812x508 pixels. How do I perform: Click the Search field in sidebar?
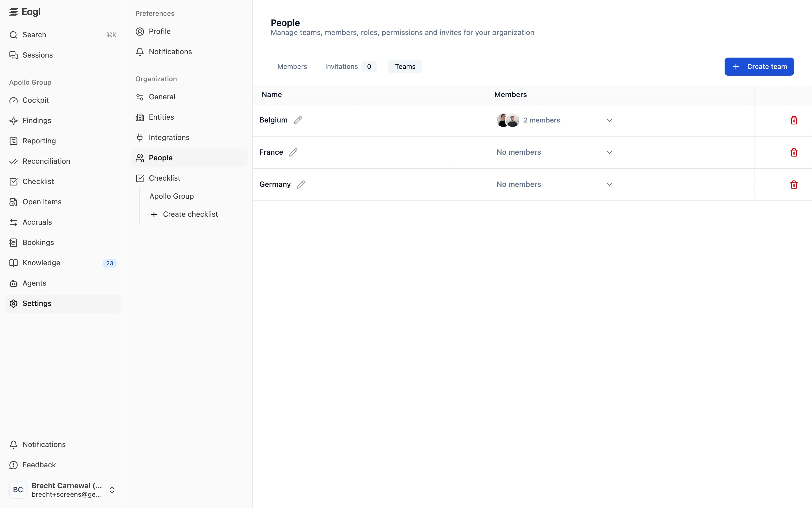click(x=63, y=35)
